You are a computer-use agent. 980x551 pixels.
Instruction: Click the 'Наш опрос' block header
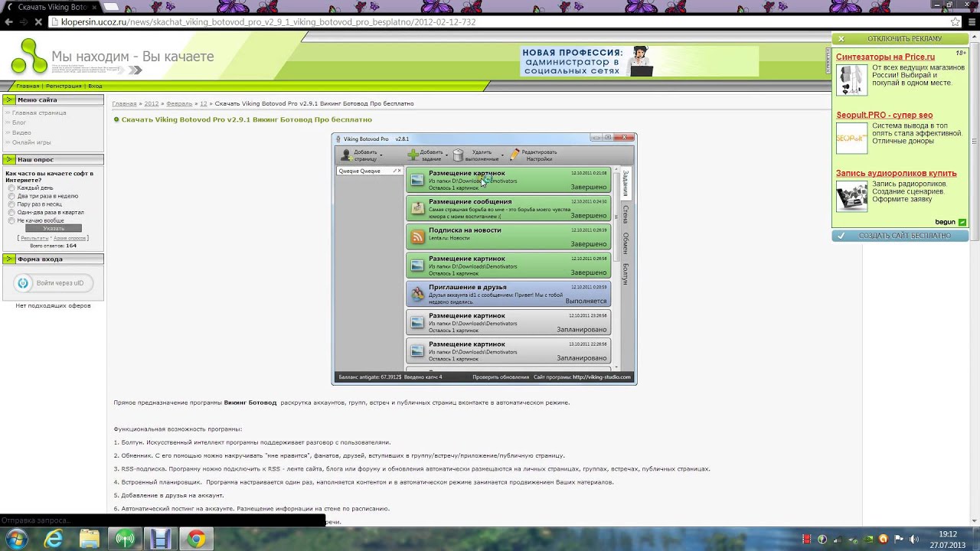(x=52, y=159)
